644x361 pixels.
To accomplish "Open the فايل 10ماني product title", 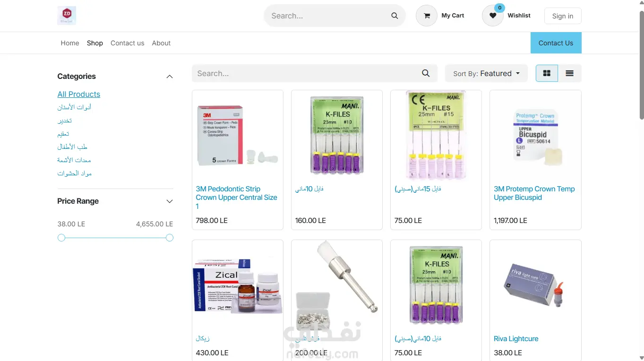I will coord(309,189).
